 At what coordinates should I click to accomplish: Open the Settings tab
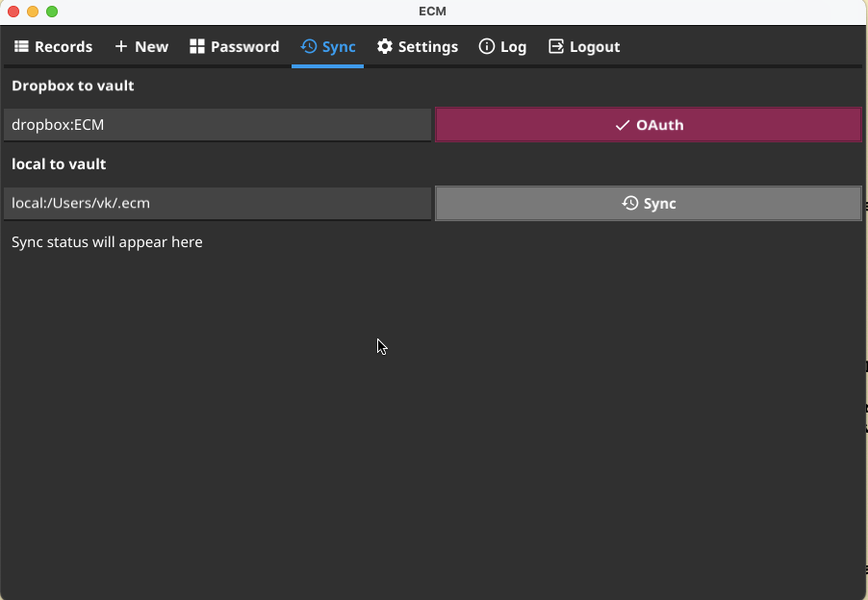418,46
